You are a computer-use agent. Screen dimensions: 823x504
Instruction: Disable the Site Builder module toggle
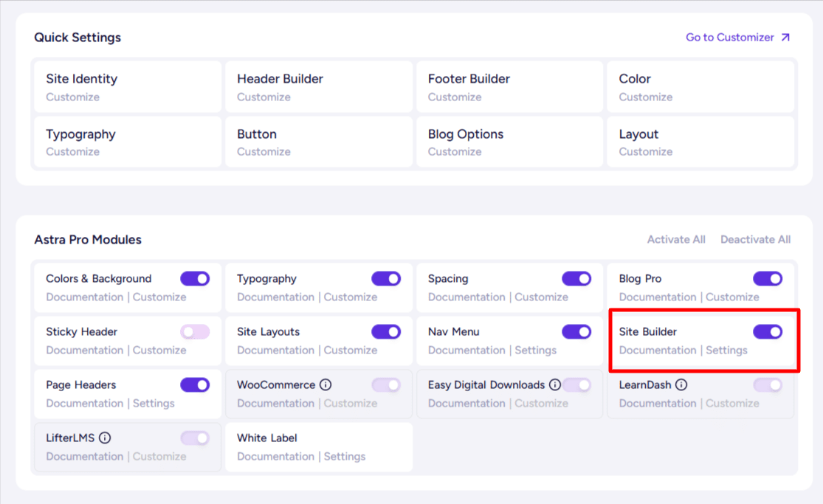[x=768, y=332]
